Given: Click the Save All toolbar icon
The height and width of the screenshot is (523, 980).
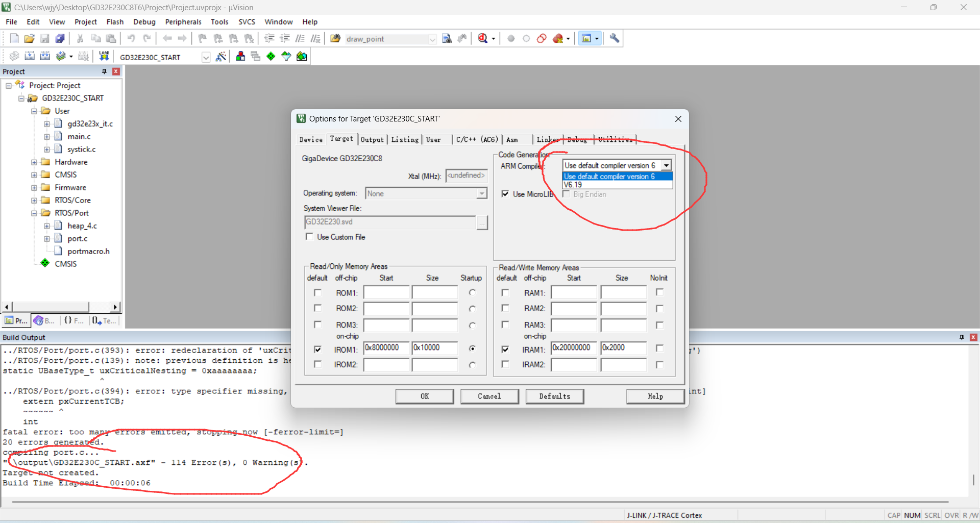Looking at the screenshot, I should [60, 39].
